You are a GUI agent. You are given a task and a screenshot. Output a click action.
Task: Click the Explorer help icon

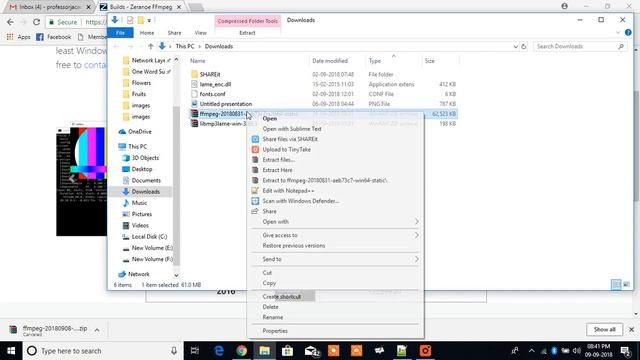[628, 33]
